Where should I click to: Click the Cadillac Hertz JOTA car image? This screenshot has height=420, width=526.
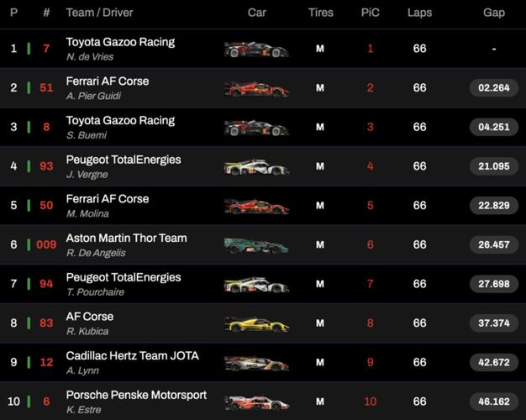[x=256, y=363]
